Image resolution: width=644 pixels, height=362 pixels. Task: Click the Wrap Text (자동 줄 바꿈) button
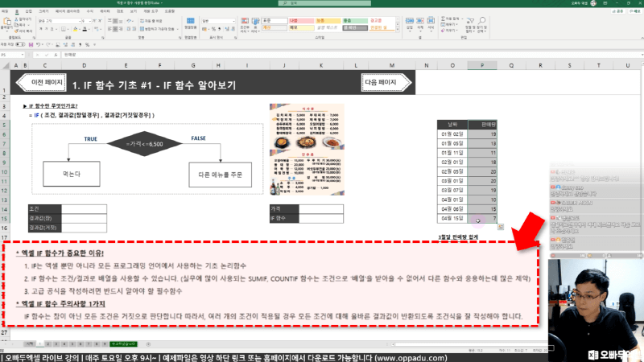click(151, 21)
